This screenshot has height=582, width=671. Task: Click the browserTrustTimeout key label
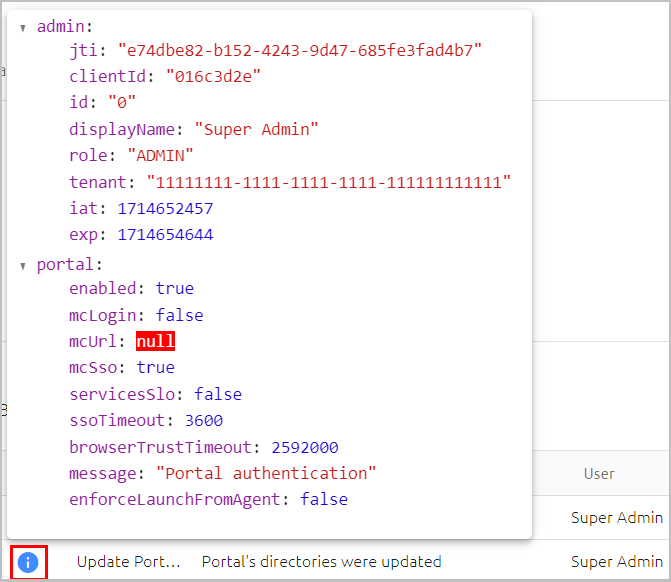160,447
